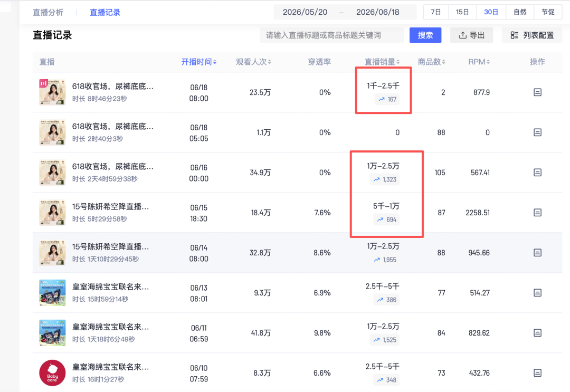Image resolution: width=570 pixels, height=392 pixels.
Task: Open stream title with 时长 2时40分3秒
Action: (x=113, y=127)
